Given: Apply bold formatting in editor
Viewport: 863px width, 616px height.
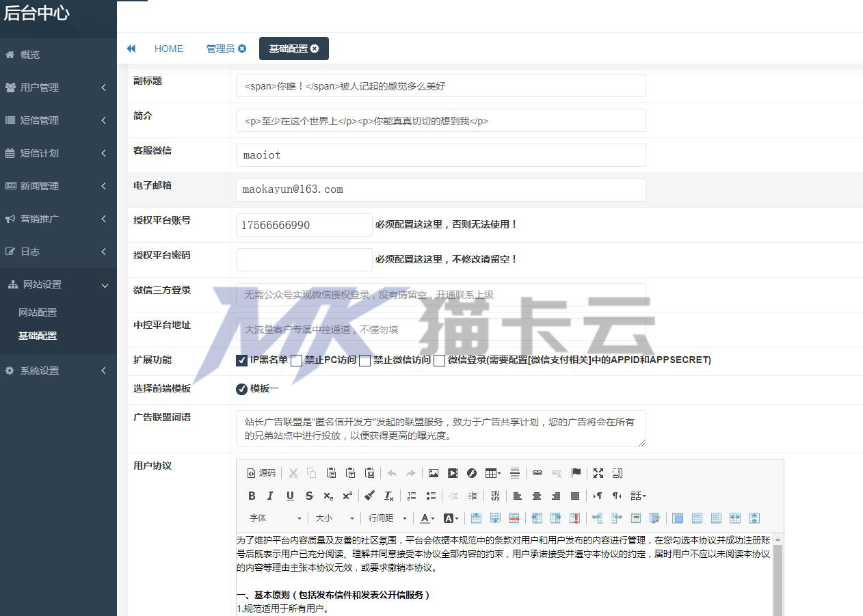Looking at the screenshot, I should click(252, 496).
